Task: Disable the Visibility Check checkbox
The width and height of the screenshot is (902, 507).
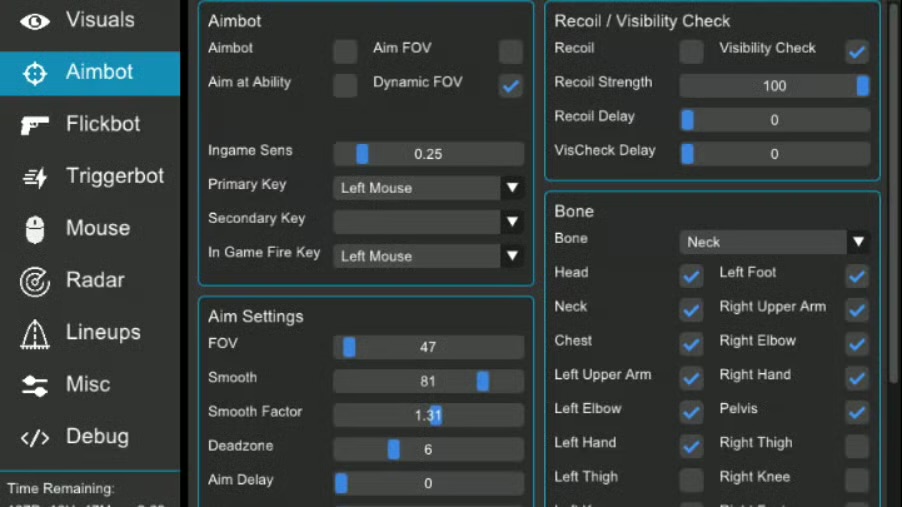Action: tap(857, 52)
